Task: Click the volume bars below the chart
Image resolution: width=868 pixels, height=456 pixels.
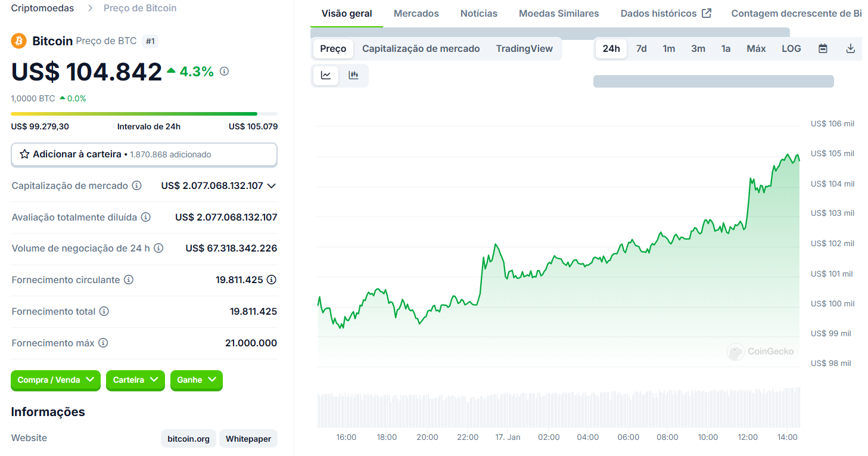Action: [559, 408]
